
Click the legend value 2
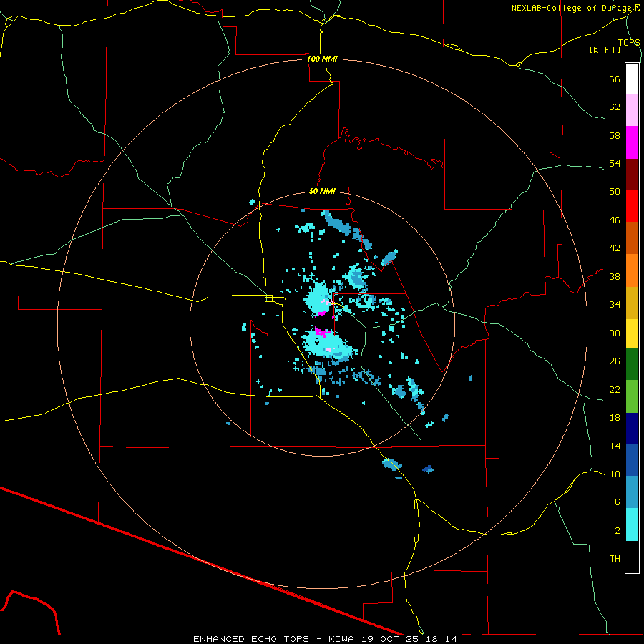click(618, 531)
